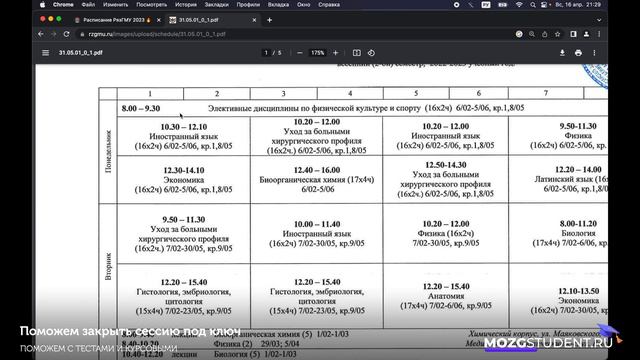Image resolution: width=640 pixels, height=360 pixels.
Task: Click the Биоорганическая химия (17х4ч) cell
Action: pyautogui.click(x=317, y=180)
